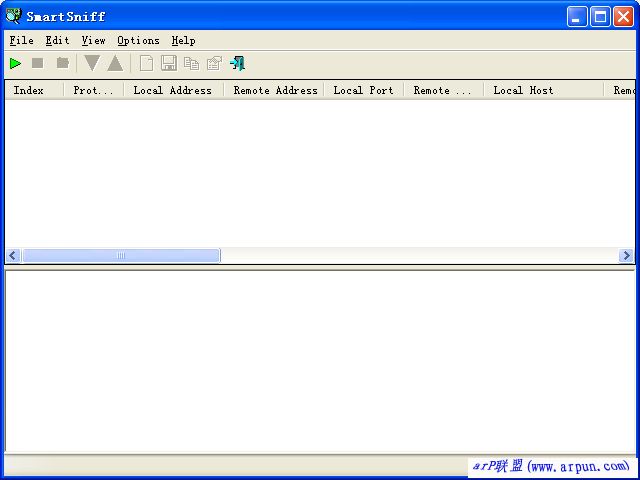Maximize the SmartSniff window
640x480 pixels.
coord(600,16)
